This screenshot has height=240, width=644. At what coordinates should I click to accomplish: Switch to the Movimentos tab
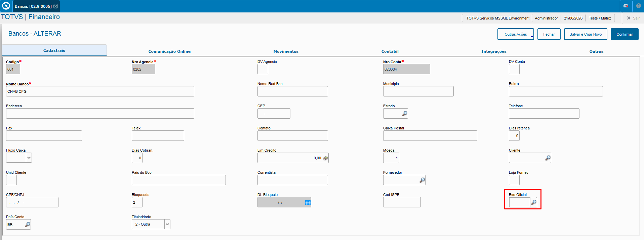[286, 51]
